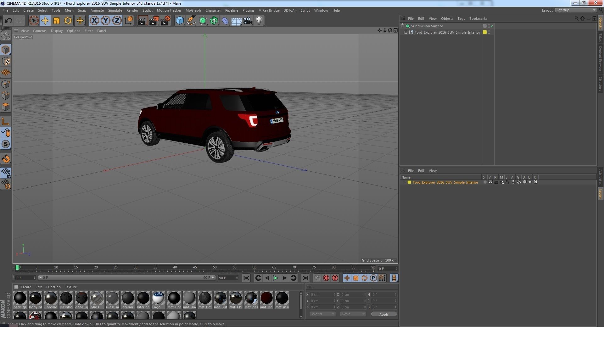The image size is (604, 364).
Task: Open the World coordinate dropdown
Action: click(322, 314)
